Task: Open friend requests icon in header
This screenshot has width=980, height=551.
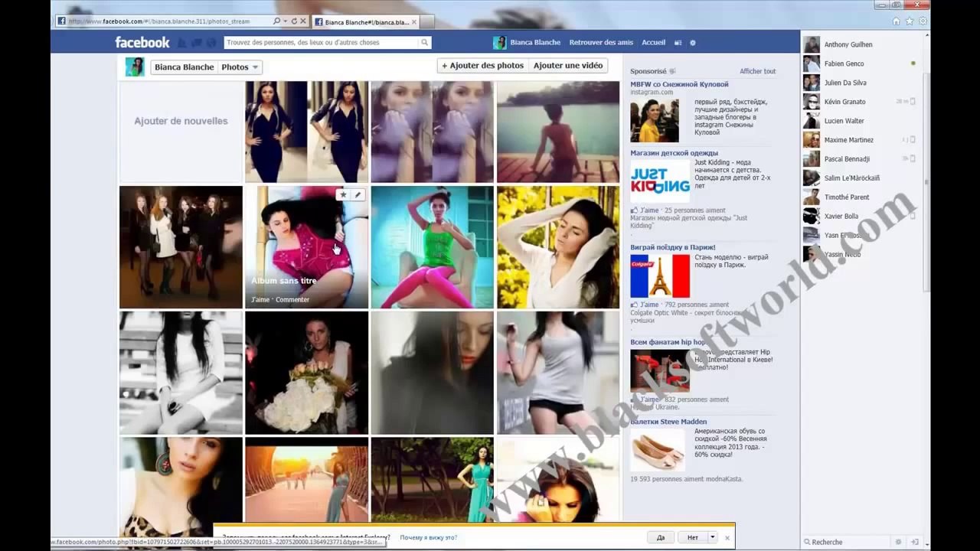Action: (x=181, y=43)
